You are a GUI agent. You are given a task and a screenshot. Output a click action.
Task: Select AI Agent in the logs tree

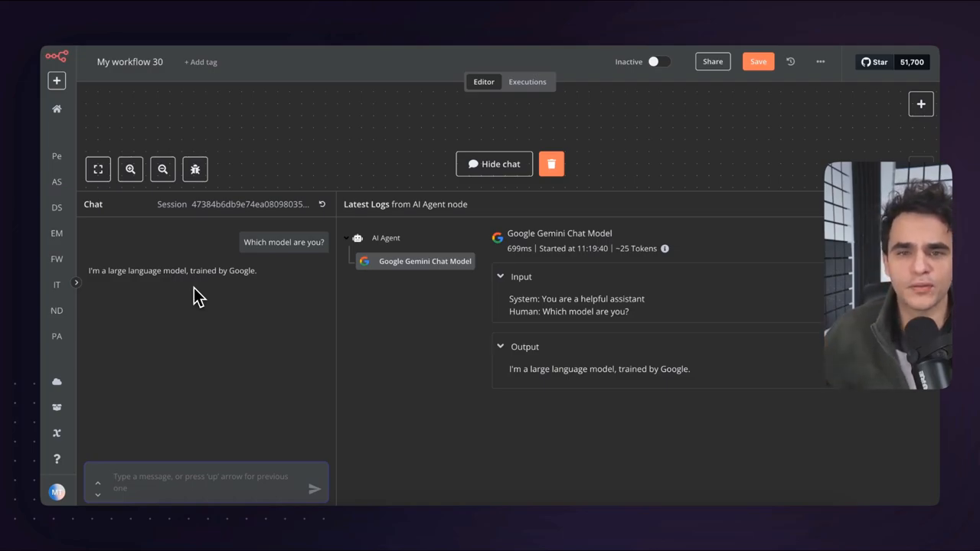point(385,238)
